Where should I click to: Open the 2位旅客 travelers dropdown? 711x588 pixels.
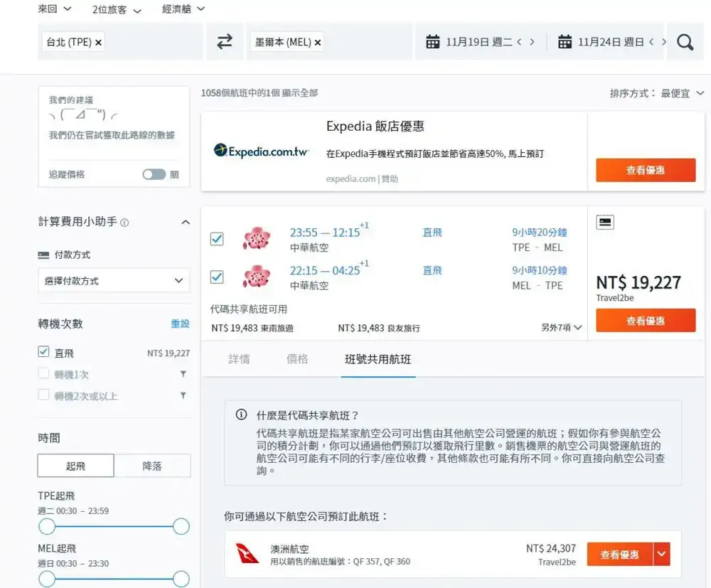[117, 10]
